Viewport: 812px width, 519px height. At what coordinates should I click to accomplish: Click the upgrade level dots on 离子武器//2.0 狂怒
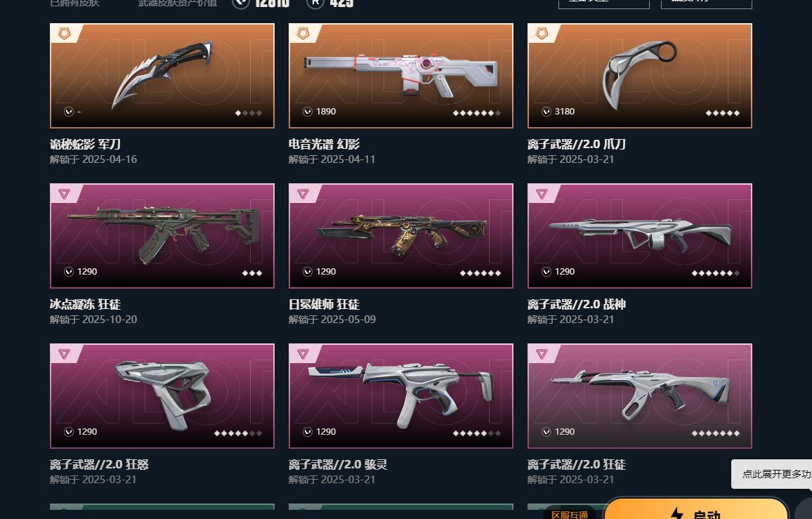click(x=238, y=433)
